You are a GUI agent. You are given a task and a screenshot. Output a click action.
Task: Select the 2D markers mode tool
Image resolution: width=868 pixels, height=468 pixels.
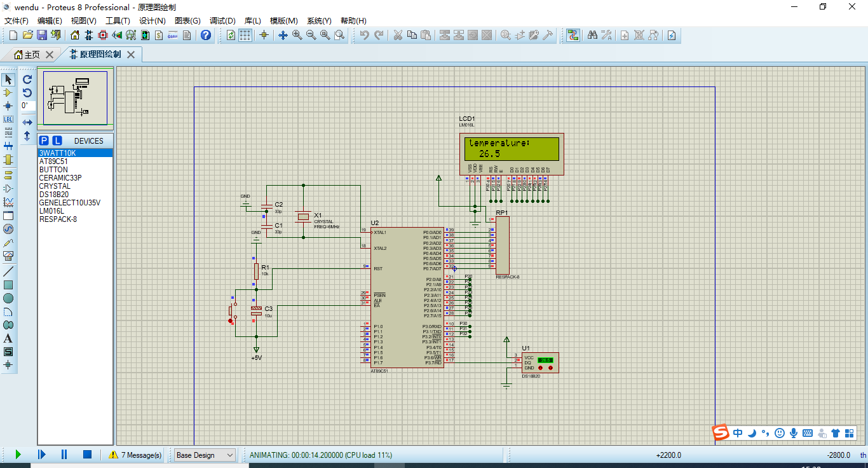click(8, 365)
